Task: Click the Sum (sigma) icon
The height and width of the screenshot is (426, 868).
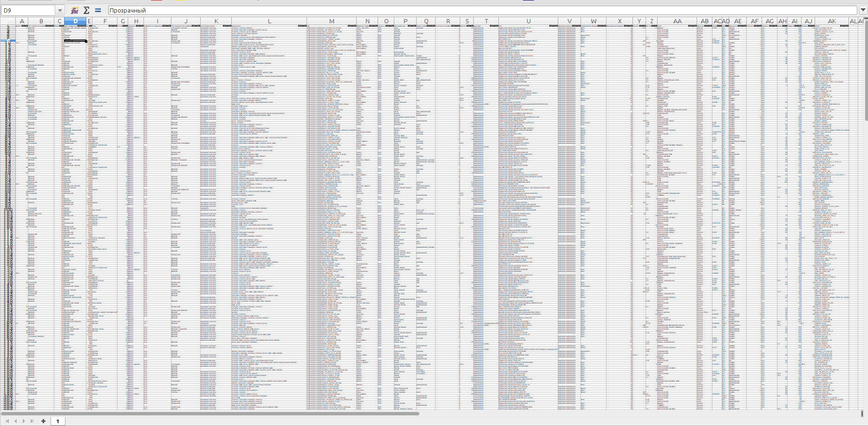Action: click(86, 10)
